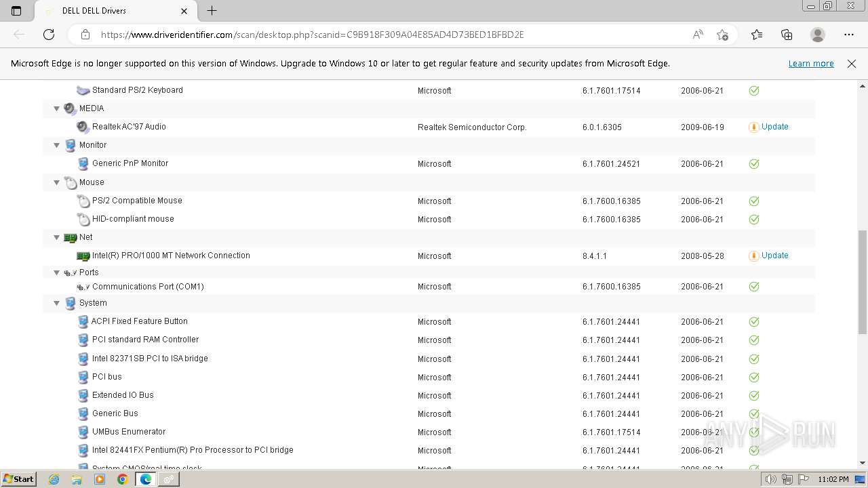Click the Standard PS/2 Keyboard icon

[83, 90]
